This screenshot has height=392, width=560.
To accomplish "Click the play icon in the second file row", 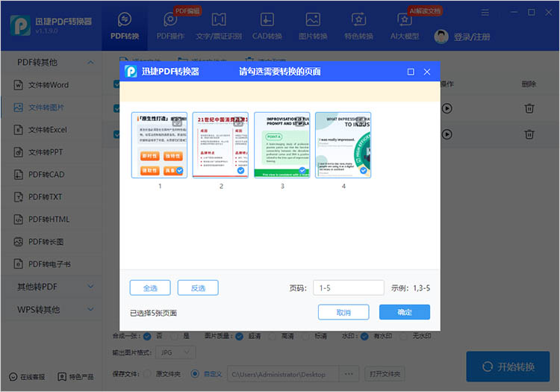I will pyautogui.click(x=447, y=134).
